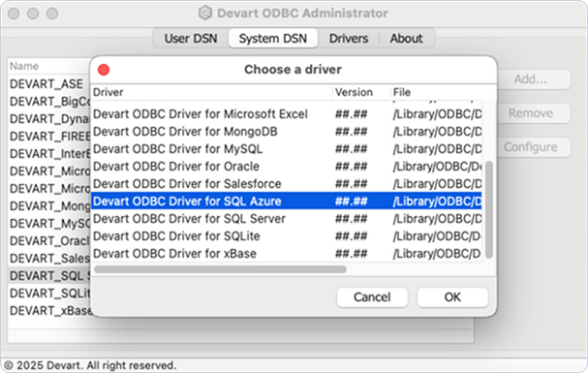
Task: Click the xBase driver version cell
Action: pos(351,254)
